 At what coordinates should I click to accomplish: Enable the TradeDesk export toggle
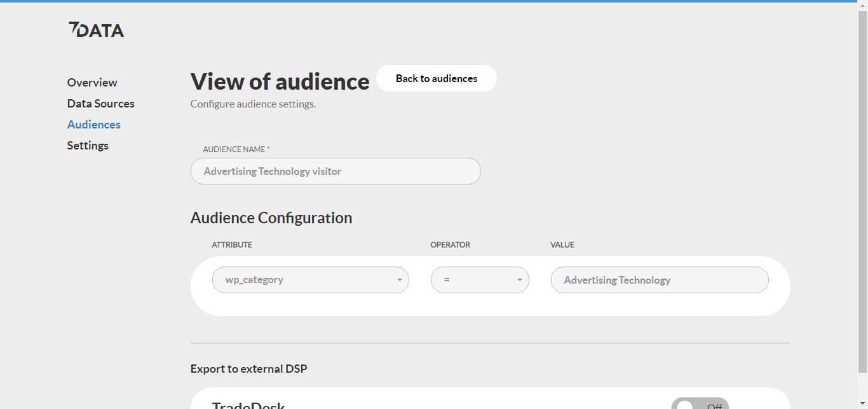pos(699,405)
